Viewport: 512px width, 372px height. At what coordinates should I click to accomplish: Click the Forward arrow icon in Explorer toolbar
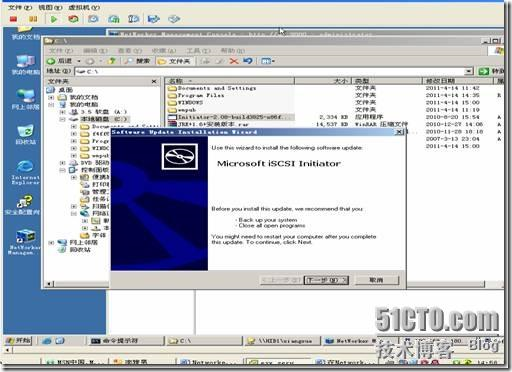tap(90, 61)
